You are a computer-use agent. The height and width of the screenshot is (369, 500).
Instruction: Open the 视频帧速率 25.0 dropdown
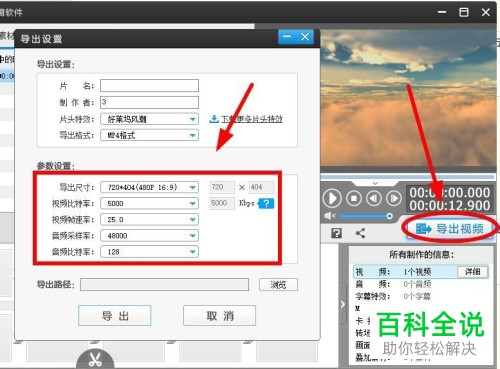click(x=149, y=219)
